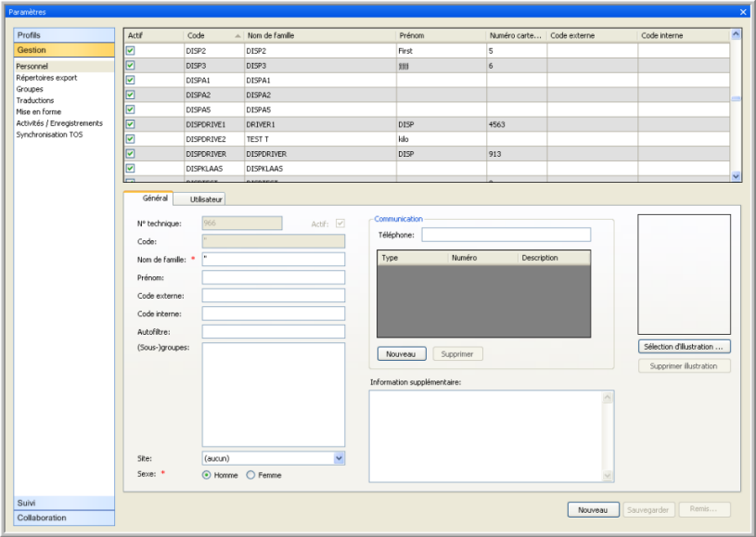Open the Site dropdown list
This screenshot has height=537, width=756.
[x=339, y=458]
